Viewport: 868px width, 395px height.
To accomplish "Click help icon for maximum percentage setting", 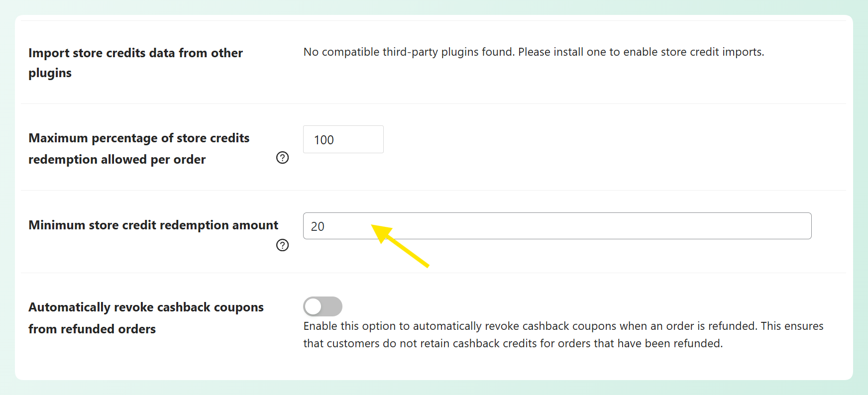I will click(282, 158).
